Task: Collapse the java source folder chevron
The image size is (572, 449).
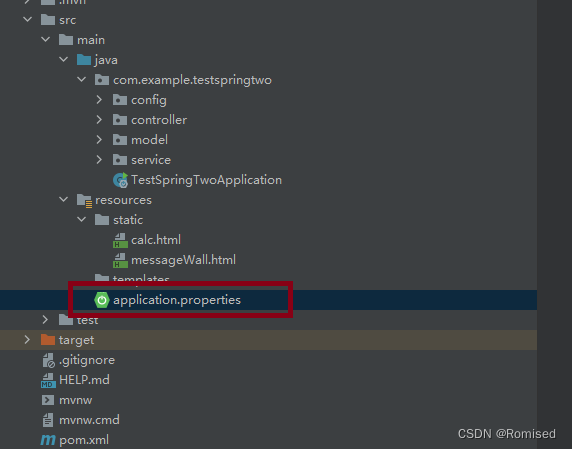Action: [x=63, y=59]
